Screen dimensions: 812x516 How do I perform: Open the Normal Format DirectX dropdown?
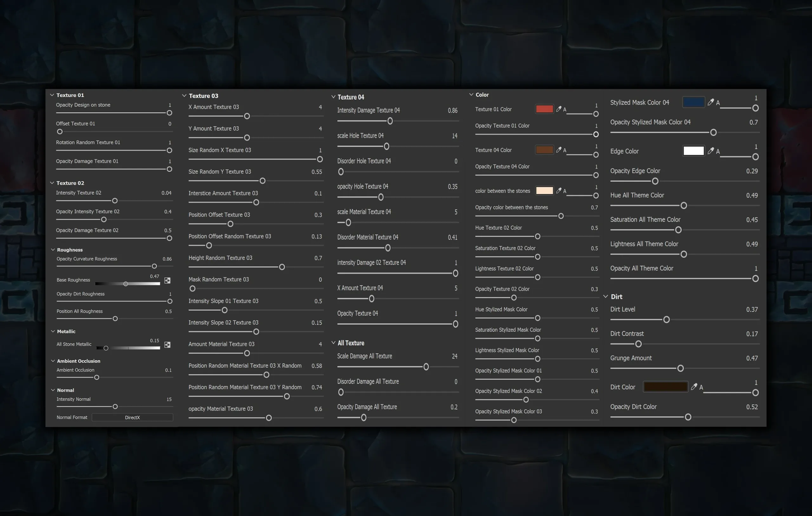point(133,417)
